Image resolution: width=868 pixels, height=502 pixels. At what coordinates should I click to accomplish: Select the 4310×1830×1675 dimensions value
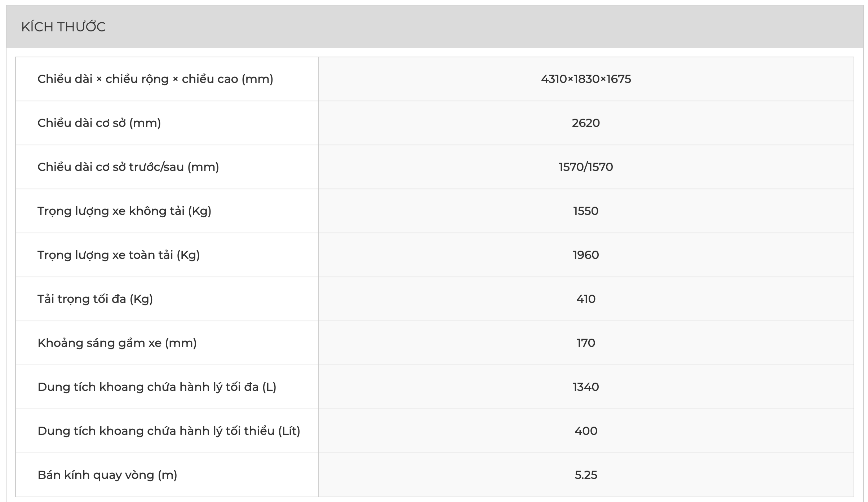(586, 79)
